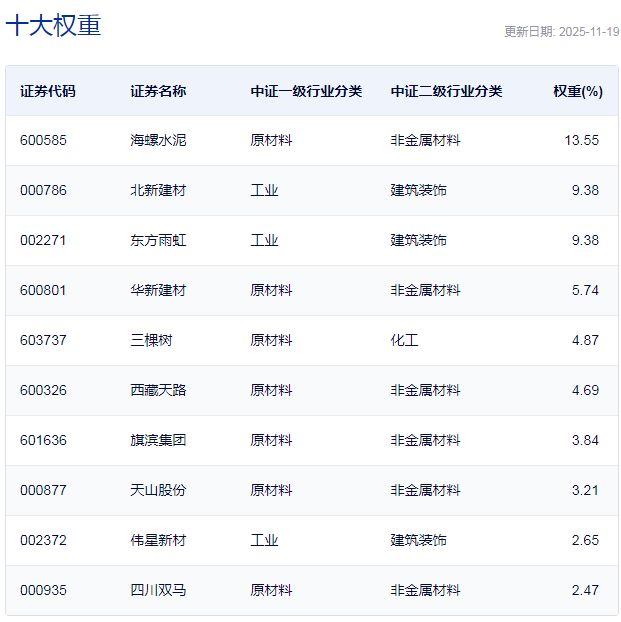Select the 旗滨集团 security name
The height and width of the screenshot is (622, 621).
158,441
